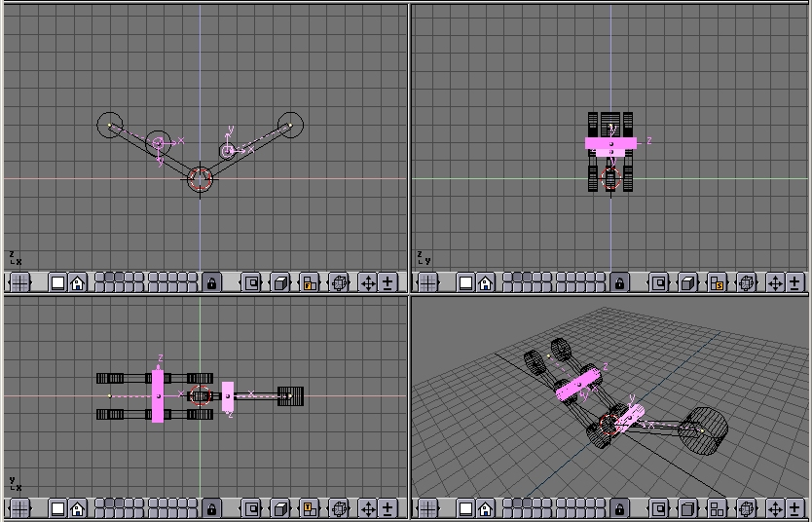Viewport: 812px width, 522px height.
Task: Click the Home view icon in top-left viewport
Action: pyautogui.click(x=77, y=282)
